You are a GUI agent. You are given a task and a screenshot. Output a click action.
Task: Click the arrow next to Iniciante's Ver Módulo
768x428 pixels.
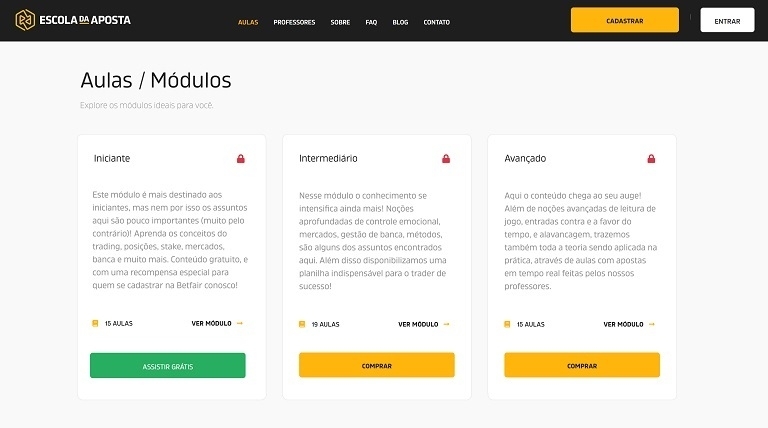click(x=240, y=324)
